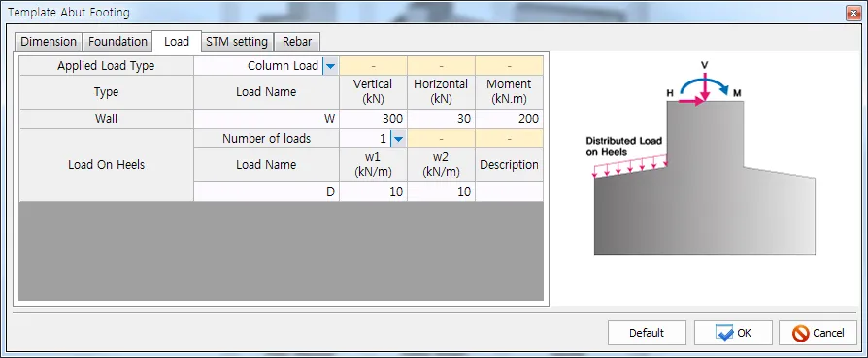
Task: Click the OK checkmark icon
Action: (724, 333)
